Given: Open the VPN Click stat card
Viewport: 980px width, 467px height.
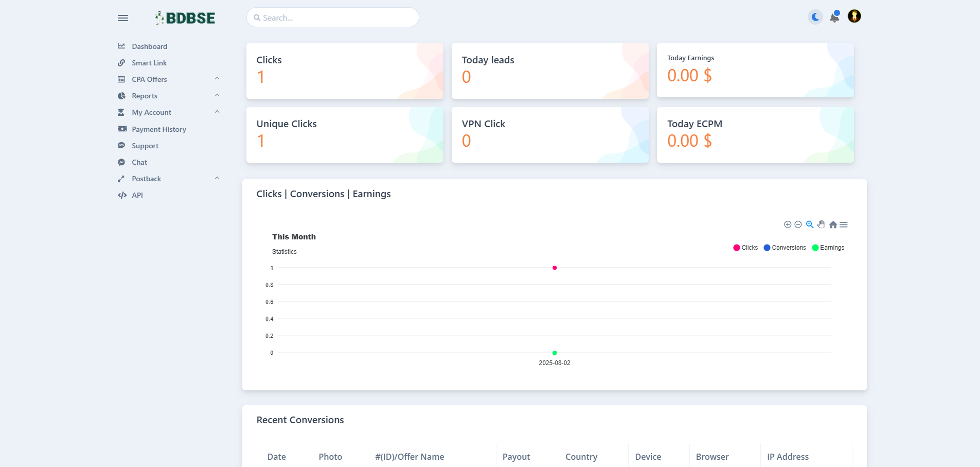Looking at the screenshot, I should click(x=550, y=135).
